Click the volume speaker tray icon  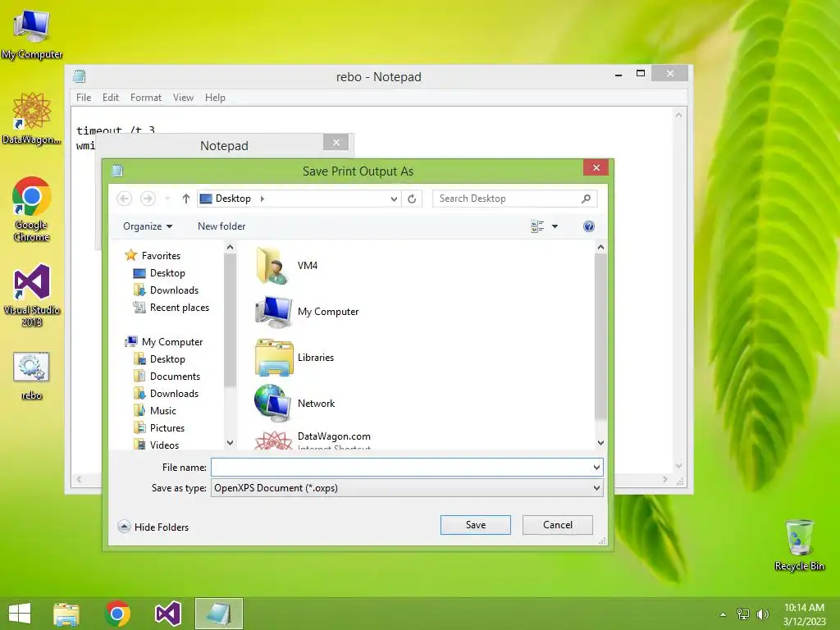pyautogui.click(x=762, y=614)
